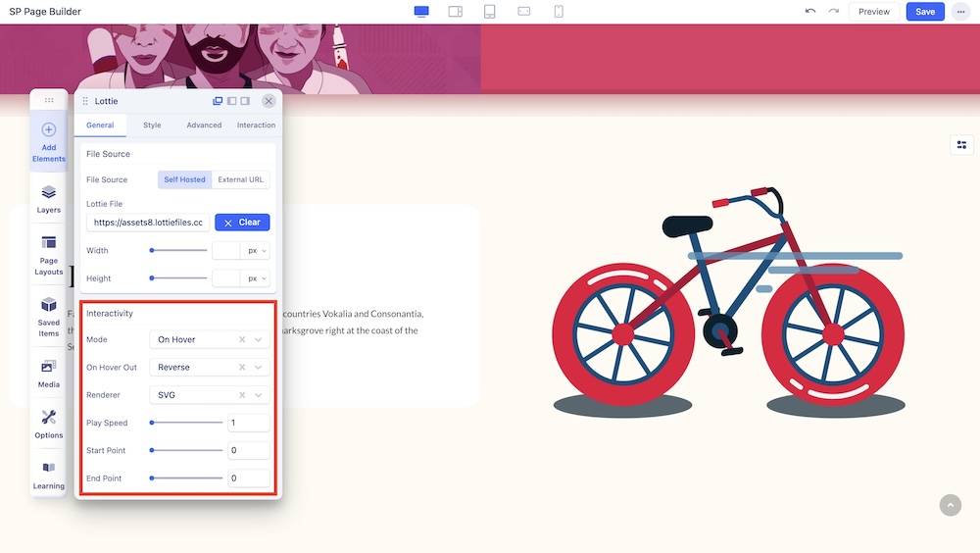Click the End Point value field

249,478
